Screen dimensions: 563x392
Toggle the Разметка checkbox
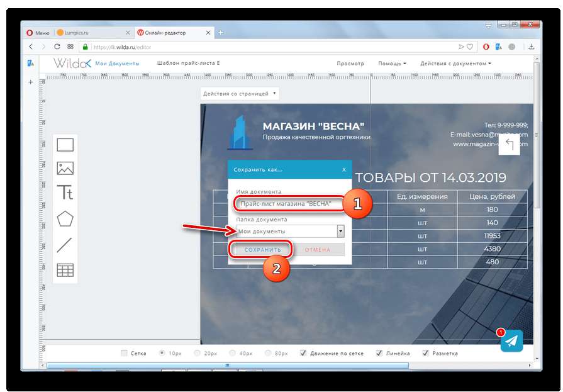pos(426,353)
